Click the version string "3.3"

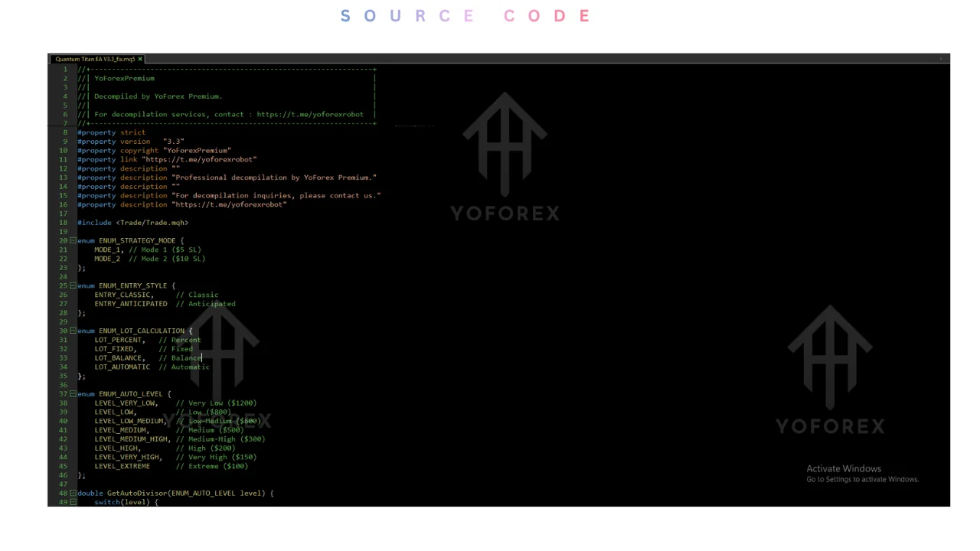click(174, 142)
